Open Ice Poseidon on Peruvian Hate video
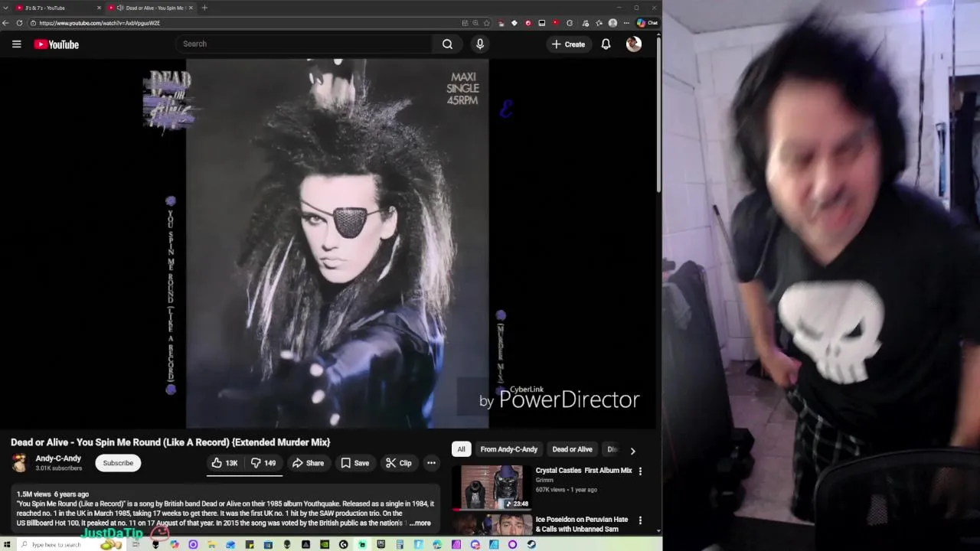 click(582, 524)
